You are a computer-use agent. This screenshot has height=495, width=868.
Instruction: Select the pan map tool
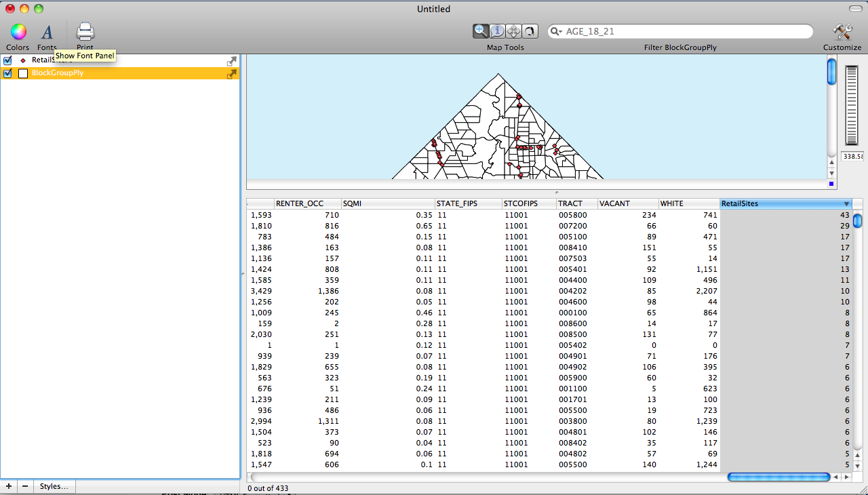[513, 31]
